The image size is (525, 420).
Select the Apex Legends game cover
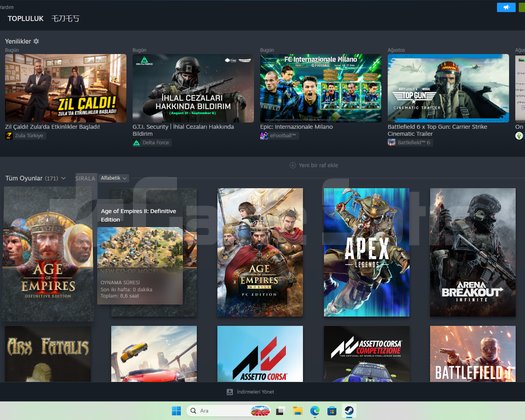coord(367,252)
